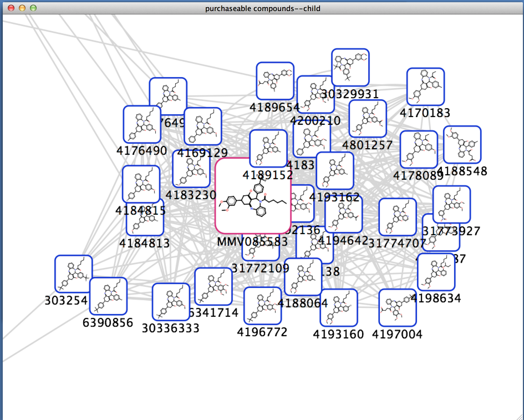This screenshot has width=524, height=420.
Task: Click compound node 31774707
Action: click(397, 217)
